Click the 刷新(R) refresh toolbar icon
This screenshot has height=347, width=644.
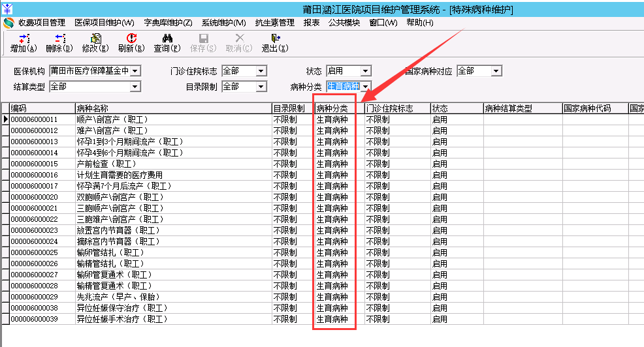click(131, 38)
